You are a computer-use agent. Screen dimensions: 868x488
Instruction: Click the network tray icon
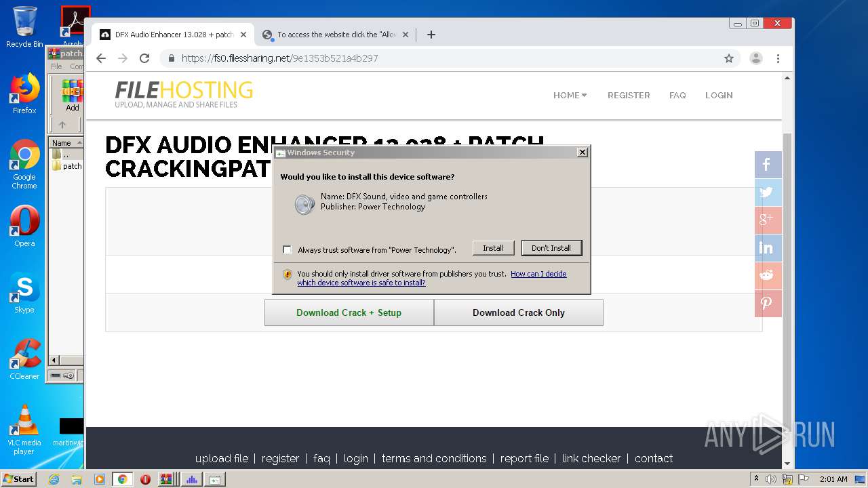(x=787, y=479)
